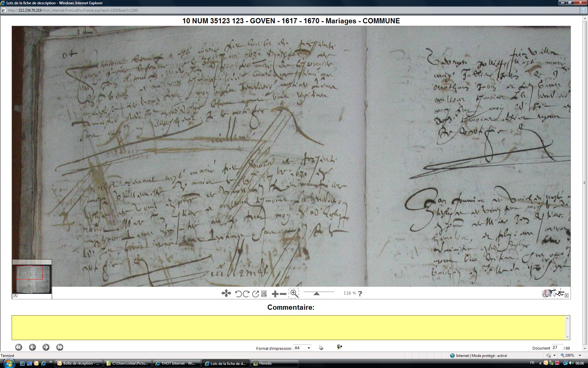The width and height of the screenshot is (588, 368).
Task: Select the pan/move image tool
Action: 226,293
